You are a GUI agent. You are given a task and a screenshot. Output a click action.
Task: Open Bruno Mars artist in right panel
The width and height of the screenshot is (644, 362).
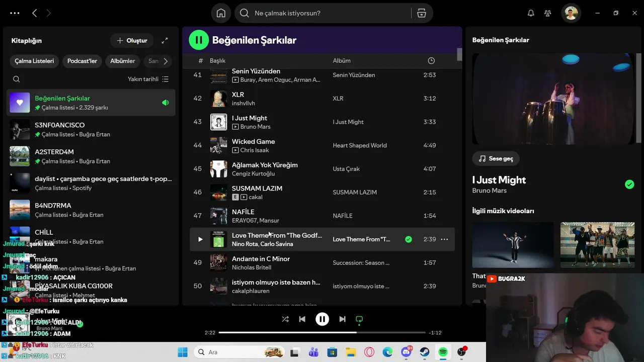point(489,191)
